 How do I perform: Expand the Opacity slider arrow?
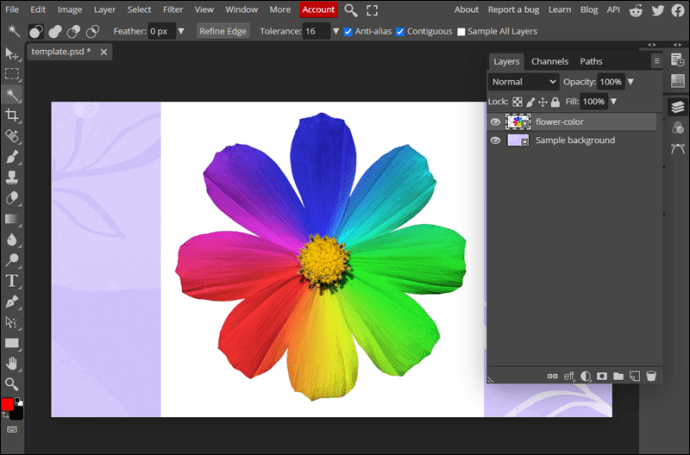(631, 82)
